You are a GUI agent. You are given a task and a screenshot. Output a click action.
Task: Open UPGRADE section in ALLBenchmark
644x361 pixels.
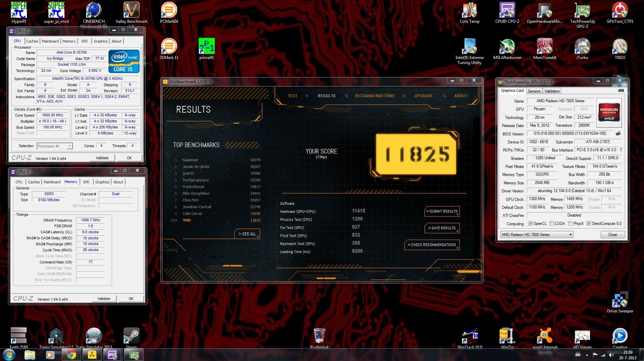424,96
